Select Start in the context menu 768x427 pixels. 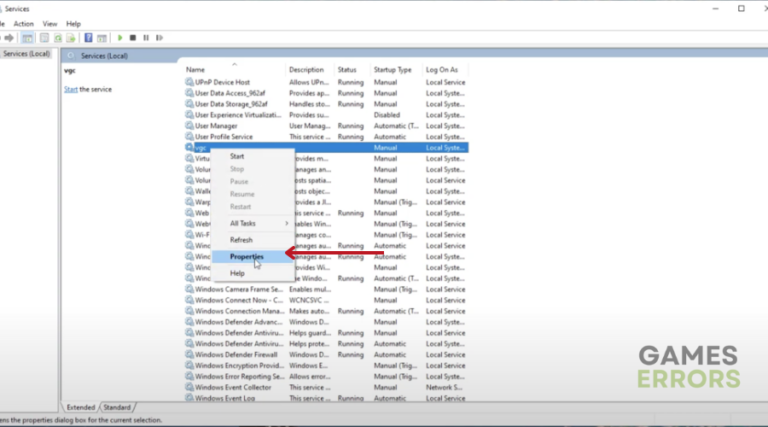[x=237, y=156]
